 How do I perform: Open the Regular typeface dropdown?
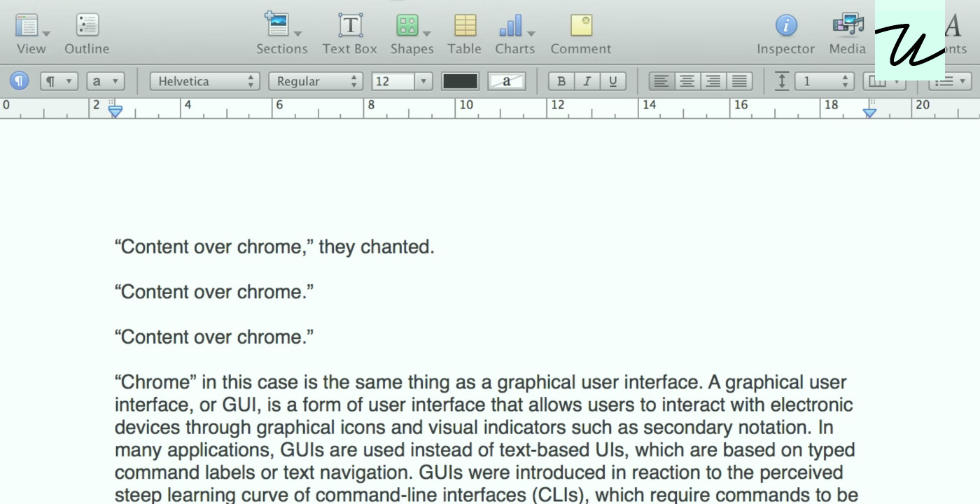point(315,81)
